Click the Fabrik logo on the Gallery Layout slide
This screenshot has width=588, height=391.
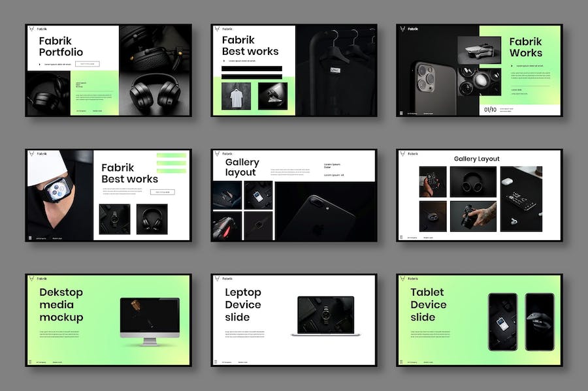pyautogui.click(x=402, y=154)
